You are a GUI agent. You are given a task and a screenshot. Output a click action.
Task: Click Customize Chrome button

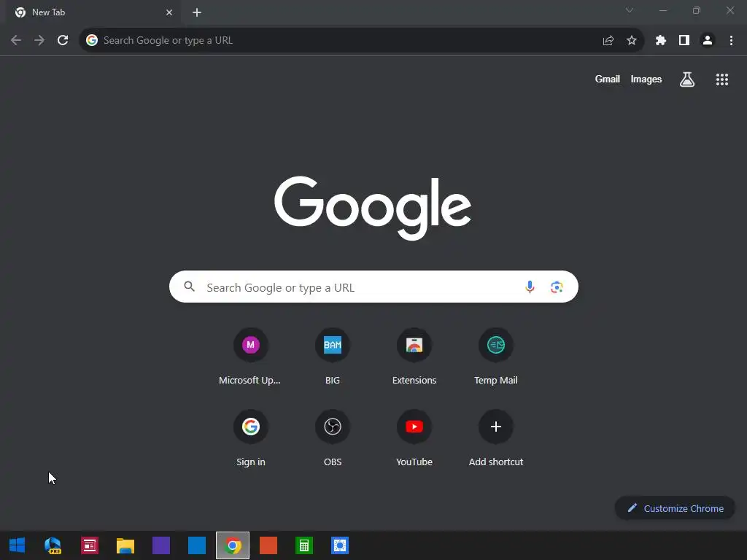(675, 508)
